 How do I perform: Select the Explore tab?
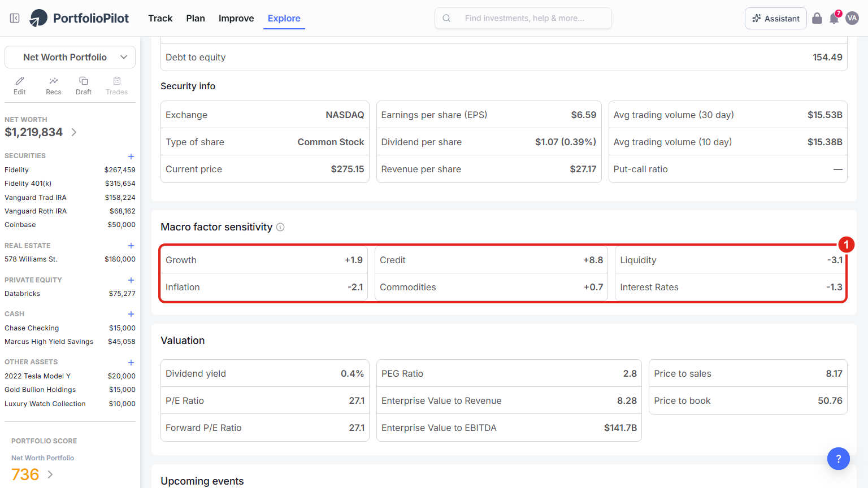click(284, 18)
